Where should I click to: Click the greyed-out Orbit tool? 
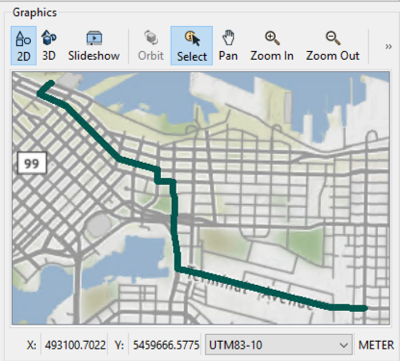click(x=151, y=46)
